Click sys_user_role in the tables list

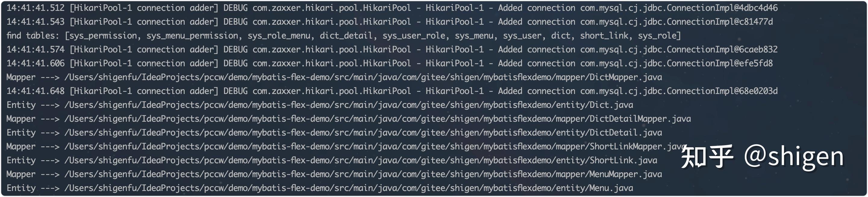click(414, 36)
